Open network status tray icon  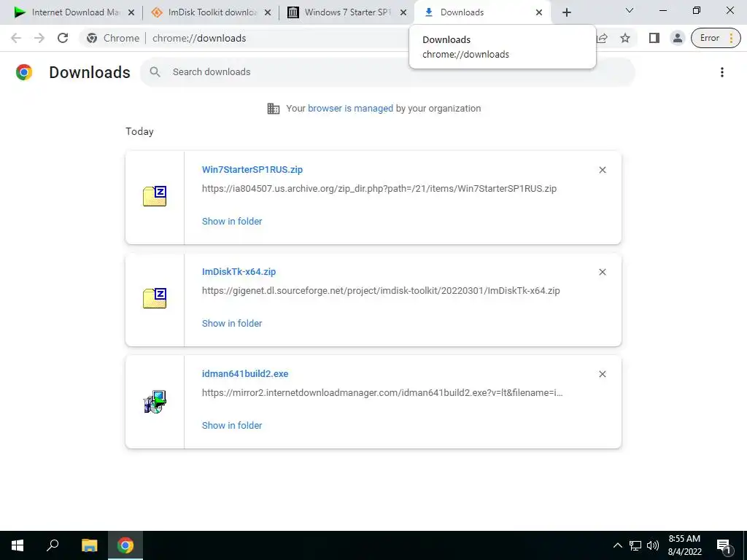click(x=635, y=545)
